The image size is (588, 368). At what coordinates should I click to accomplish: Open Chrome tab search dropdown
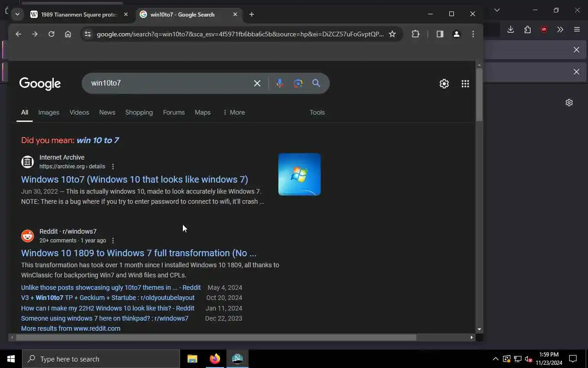coord(17,14)
